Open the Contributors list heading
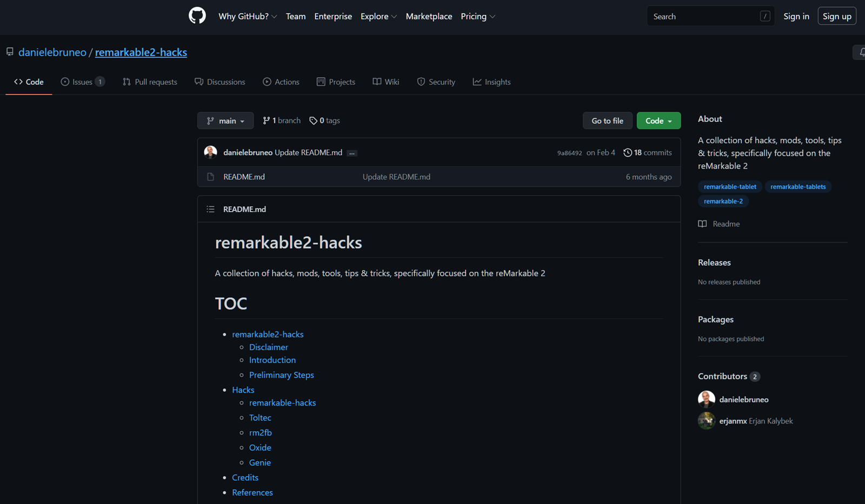This screenshot has height=504, width=865. 729,376
